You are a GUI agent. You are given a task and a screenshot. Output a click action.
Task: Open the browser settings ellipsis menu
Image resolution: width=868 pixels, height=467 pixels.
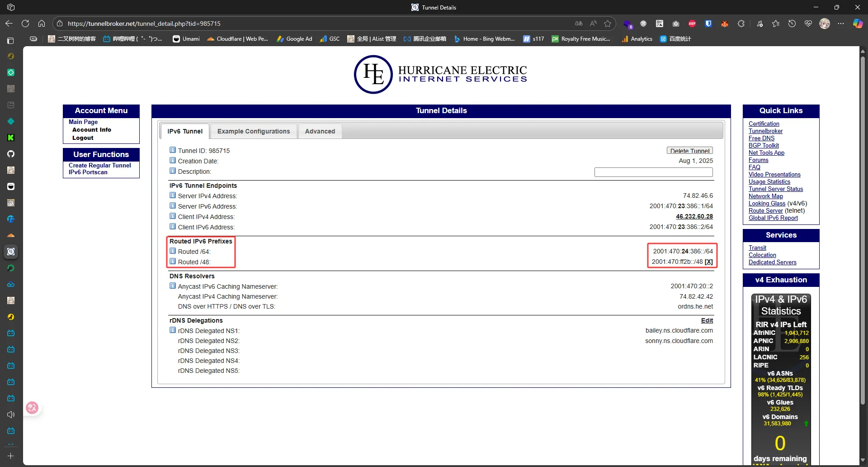840,24
